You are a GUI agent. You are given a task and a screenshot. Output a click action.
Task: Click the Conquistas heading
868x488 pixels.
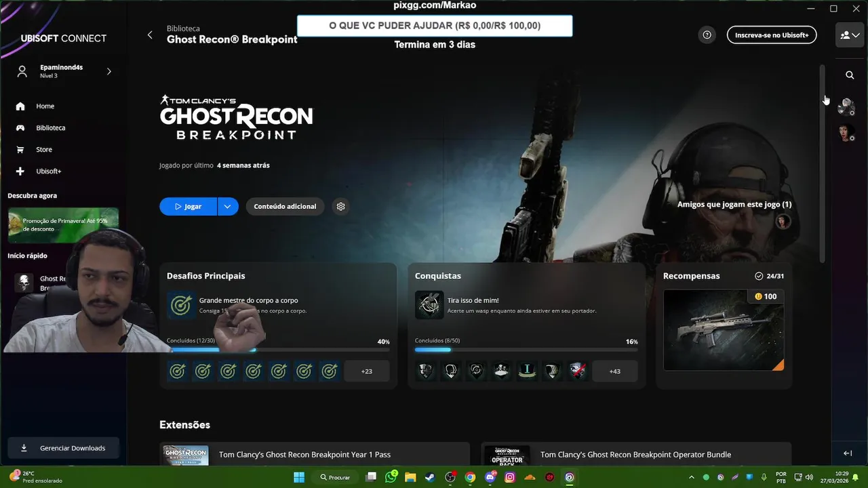coord(438,276)
